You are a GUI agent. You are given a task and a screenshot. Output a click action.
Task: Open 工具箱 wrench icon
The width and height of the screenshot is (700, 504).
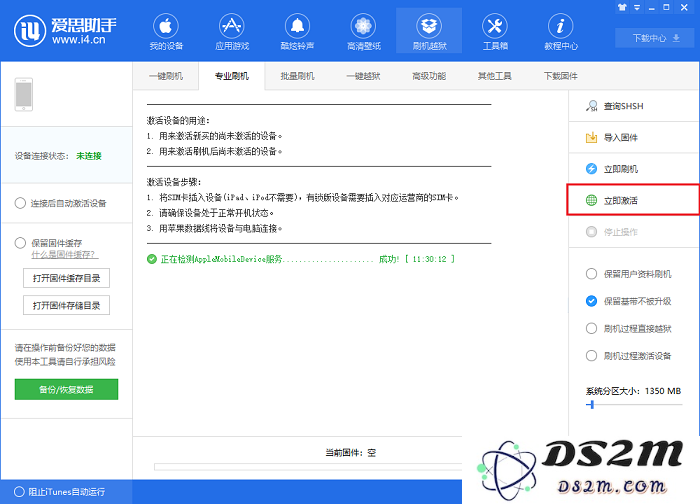click(495, 26)
